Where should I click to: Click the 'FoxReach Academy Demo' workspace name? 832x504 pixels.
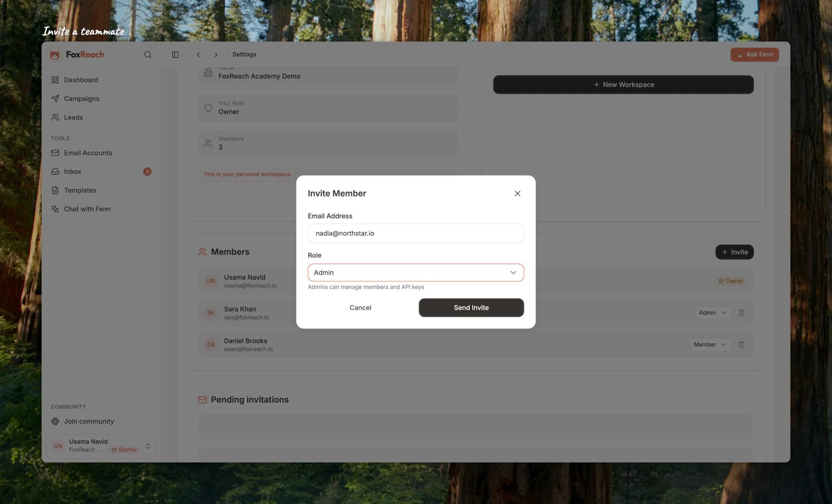click(x=259, y=76)
